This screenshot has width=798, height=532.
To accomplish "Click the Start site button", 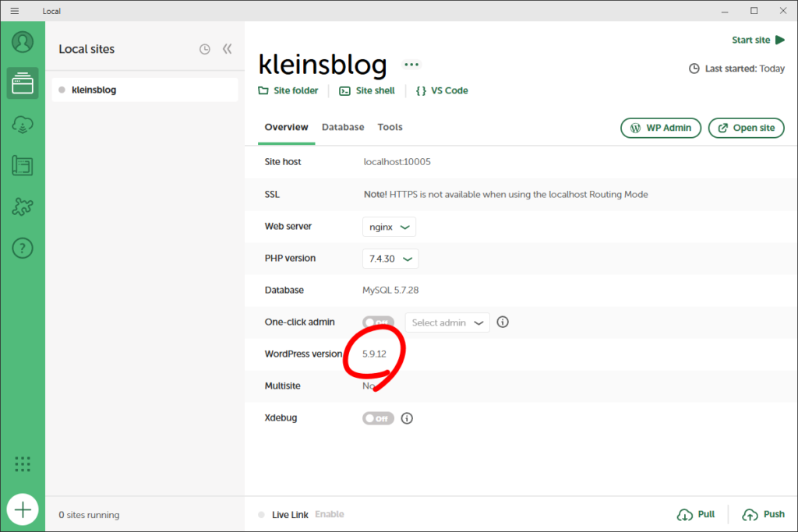I will pyautogui.click(x=757, y=40).
